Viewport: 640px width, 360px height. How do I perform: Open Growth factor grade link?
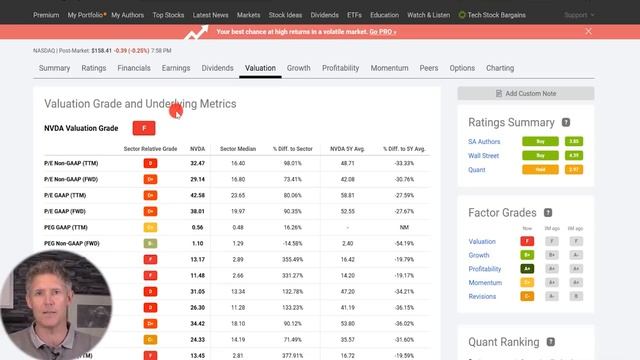coord(479,255)
